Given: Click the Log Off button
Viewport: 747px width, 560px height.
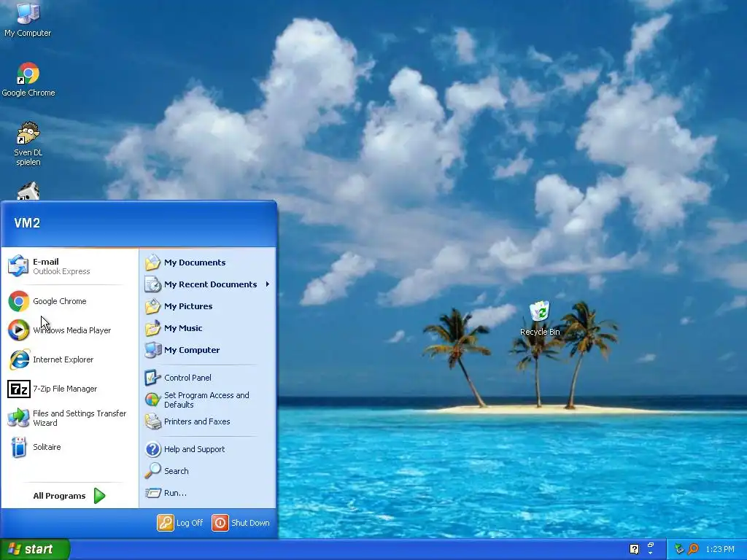Looking at the screenshot, I should pos(180,522).
